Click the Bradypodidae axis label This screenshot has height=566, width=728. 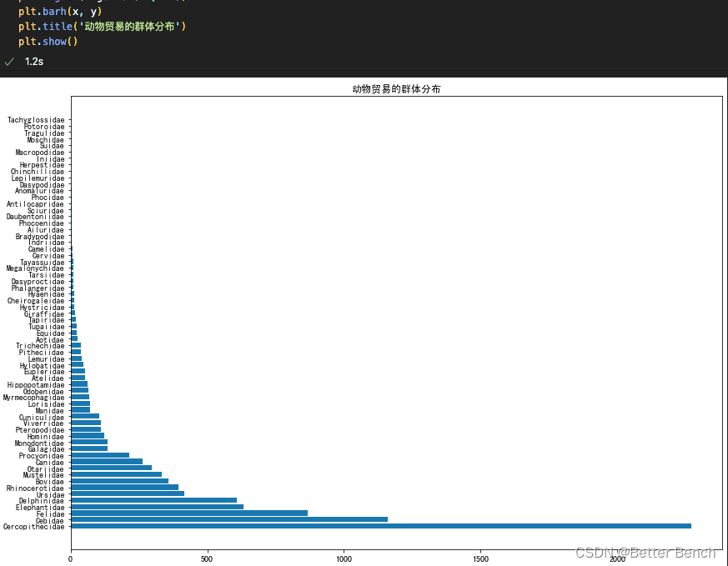tap(40, 237)
